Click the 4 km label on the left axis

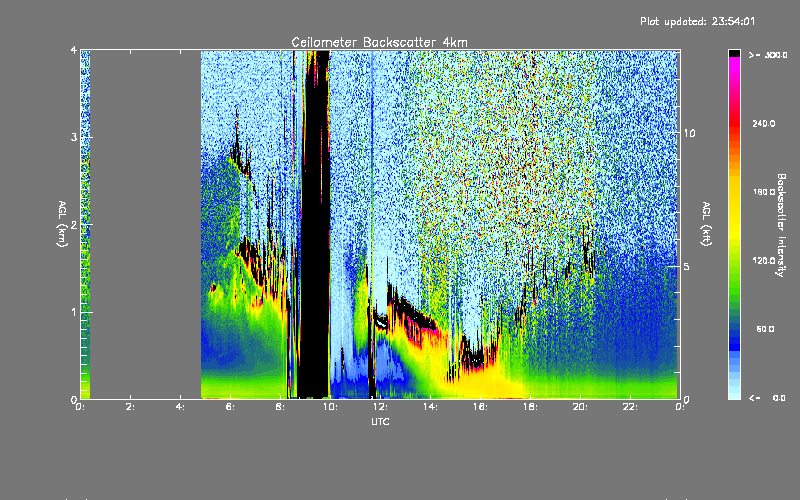74,51
